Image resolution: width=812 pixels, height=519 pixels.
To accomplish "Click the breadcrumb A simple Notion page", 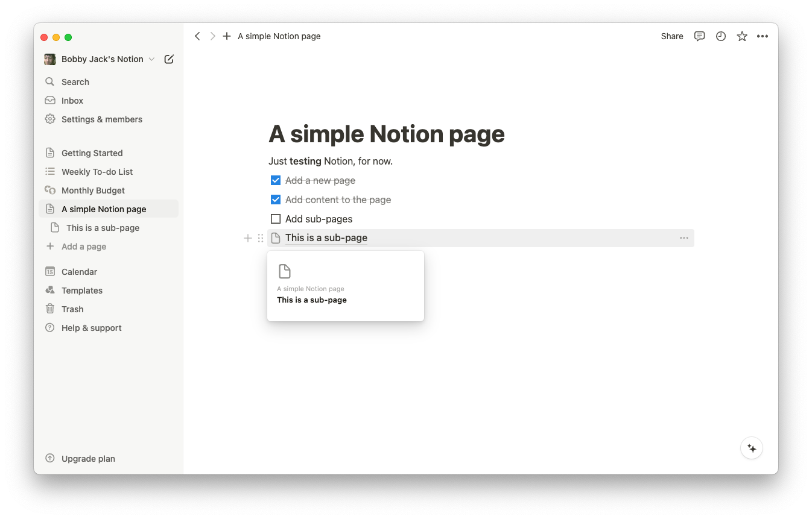I will pos(279,36).
